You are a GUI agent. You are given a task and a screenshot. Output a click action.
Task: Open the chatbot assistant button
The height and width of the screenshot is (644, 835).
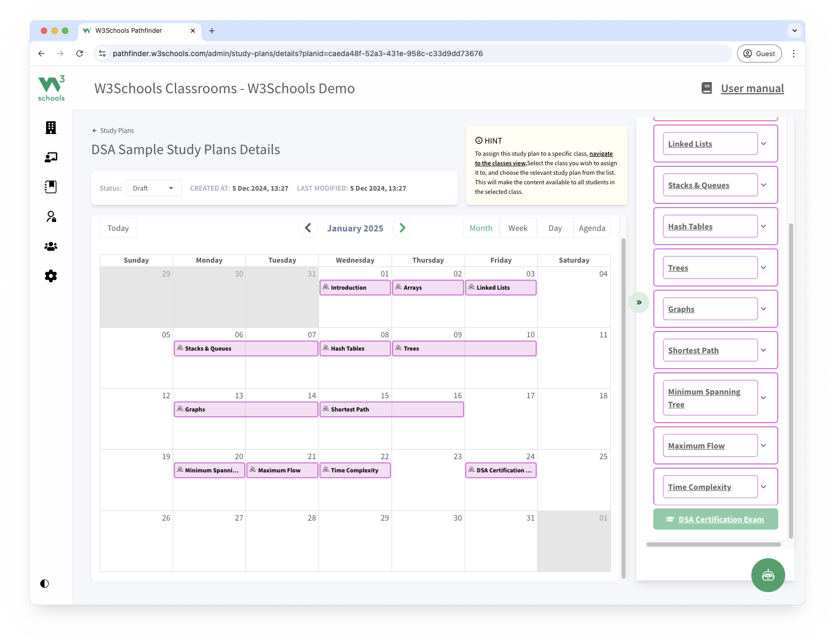[x=768, y=575]
